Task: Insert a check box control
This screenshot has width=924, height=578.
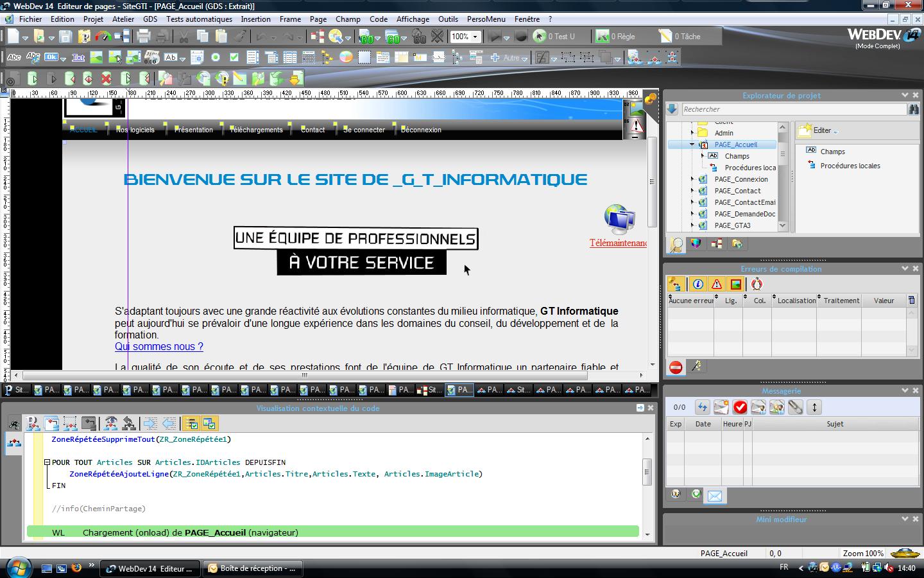Action: click(x=234, y=58)
